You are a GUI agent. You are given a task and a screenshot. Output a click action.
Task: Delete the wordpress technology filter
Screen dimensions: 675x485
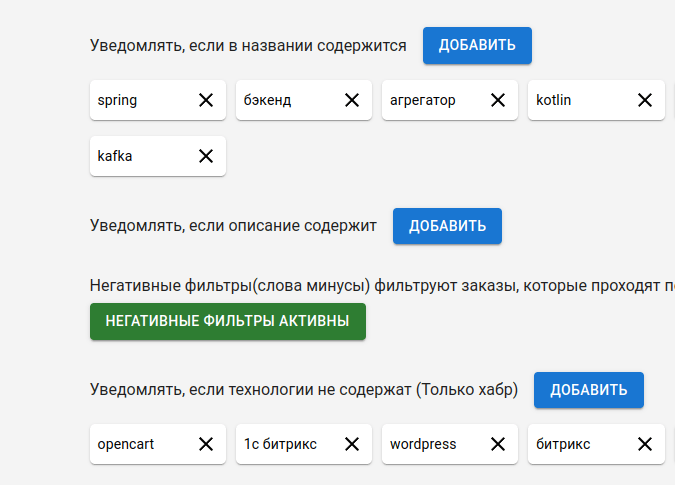(x=498, y=444)
